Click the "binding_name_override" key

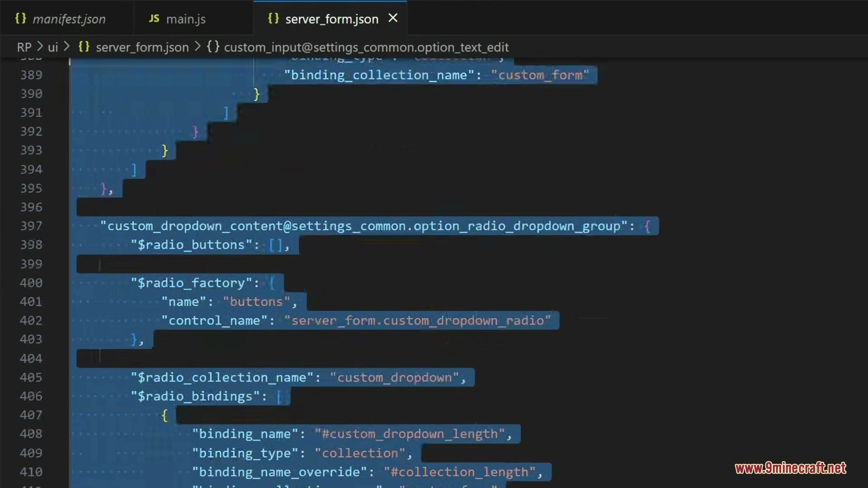(279, 472)
